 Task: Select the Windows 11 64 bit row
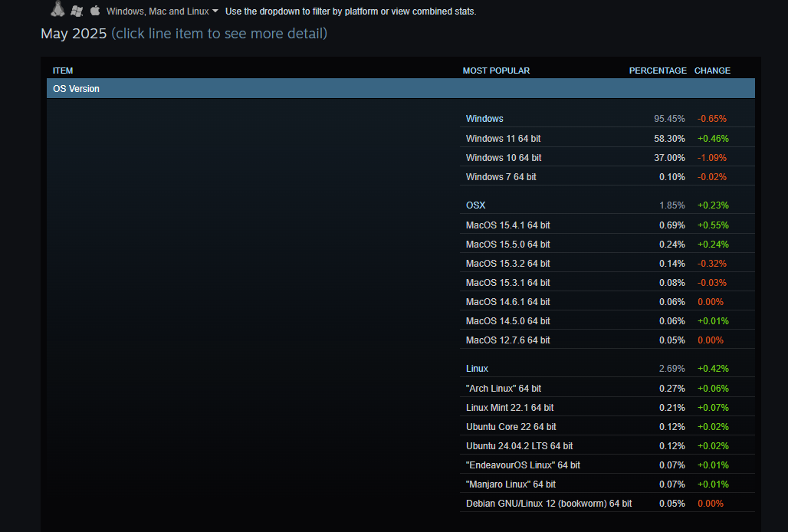[x=607, y=138]
